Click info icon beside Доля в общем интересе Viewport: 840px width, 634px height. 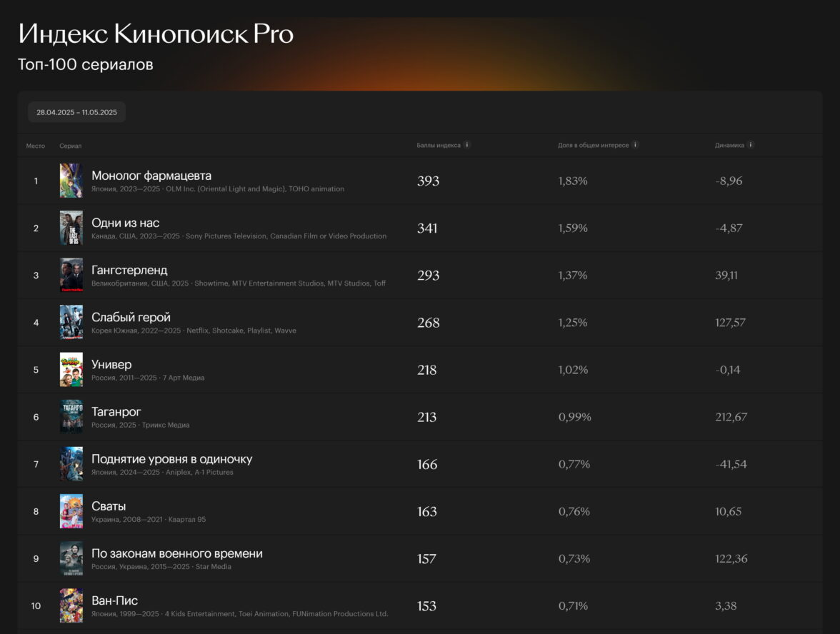(x=635, y=145)
